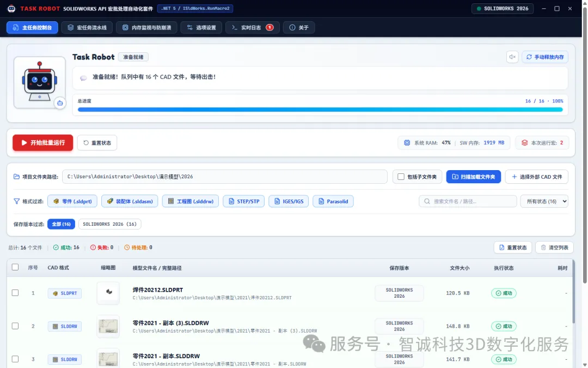
Task: Click the 成功: 16 status counter
Action: pyautogui.click(x=66, y=248)
